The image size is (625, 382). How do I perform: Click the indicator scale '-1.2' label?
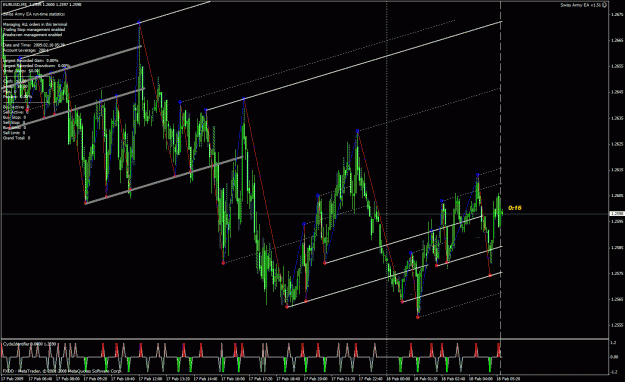tap(614, 372)
